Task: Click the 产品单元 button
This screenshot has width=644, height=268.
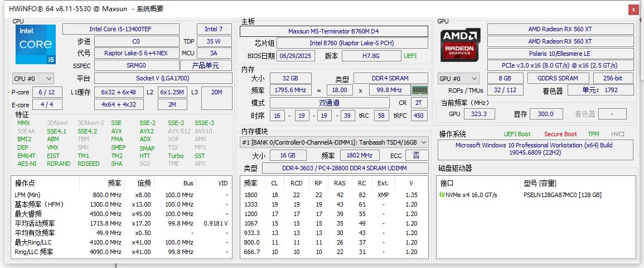Action: 206,65
